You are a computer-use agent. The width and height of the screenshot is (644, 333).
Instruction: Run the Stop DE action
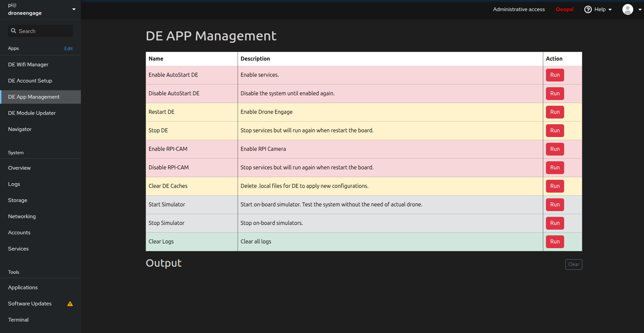click(554, 130)
